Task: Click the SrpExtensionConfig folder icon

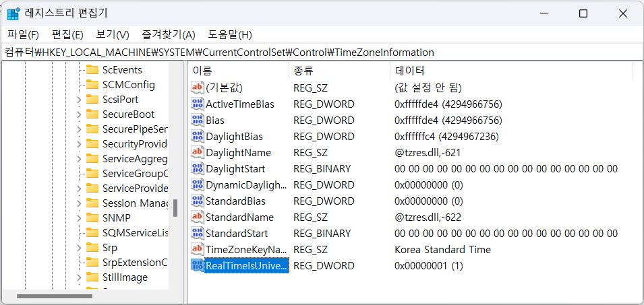Action: coord(92,263)
